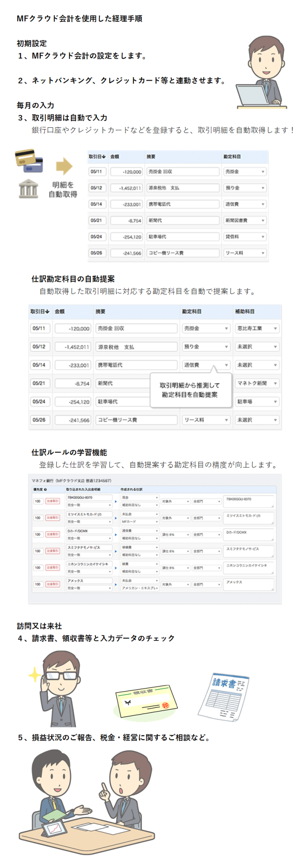Open the 雑費 account dropdown

pos(140,564)
